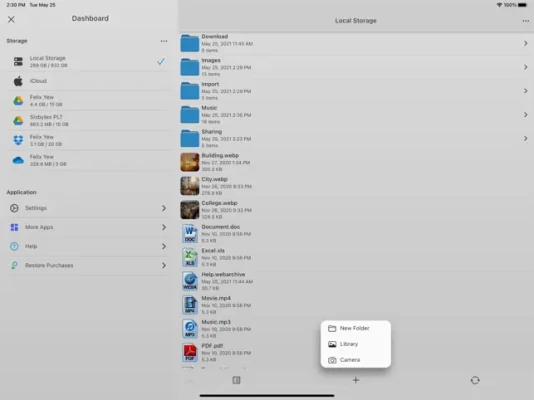
Task: Open the Sixbytes PLT Google Drive storage
Action: coord(89,121)
